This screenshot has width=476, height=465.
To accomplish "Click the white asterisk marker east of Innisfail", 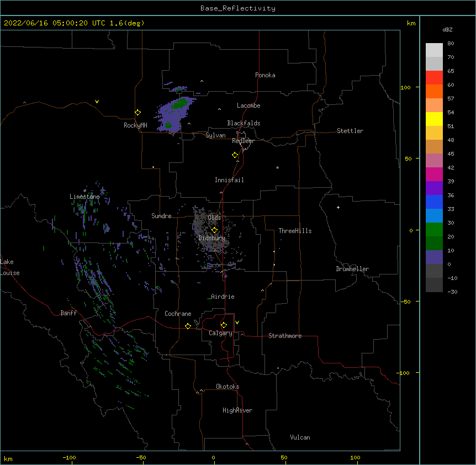I will pos(277,167).
